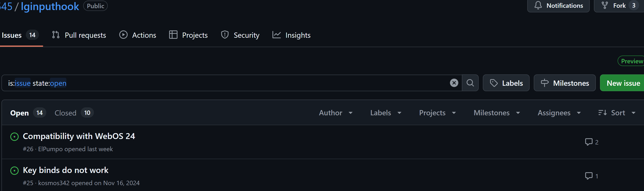
Task: Switch to the Pull requests tab
Action: click(x=79, y=35)
